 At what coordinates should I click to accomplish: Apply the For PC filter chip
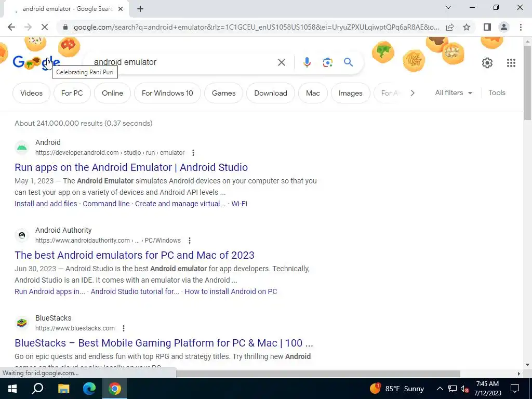click(x=72, y=93)
